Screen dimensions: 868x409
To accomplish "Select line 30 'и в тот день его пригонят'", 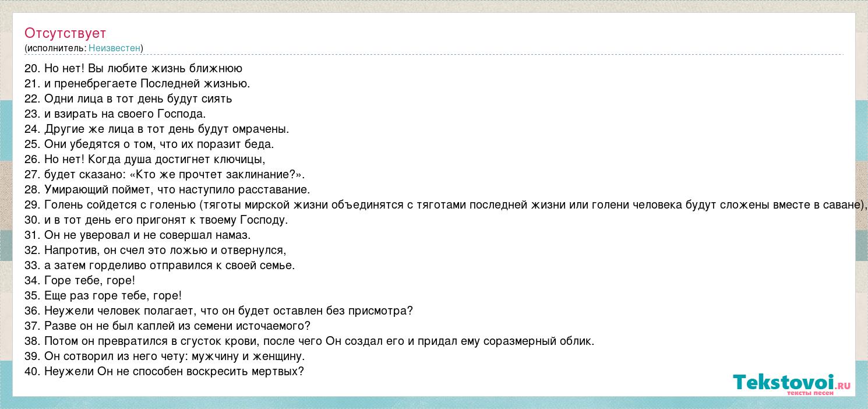I will pyautogui.click(x=156, y=220).
